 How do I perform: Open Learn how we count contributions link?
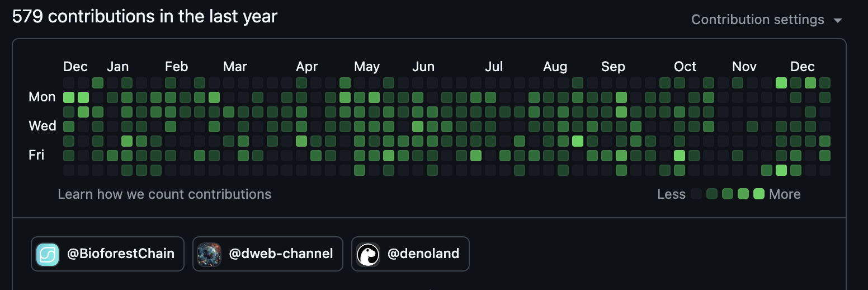tap(164, 194)
